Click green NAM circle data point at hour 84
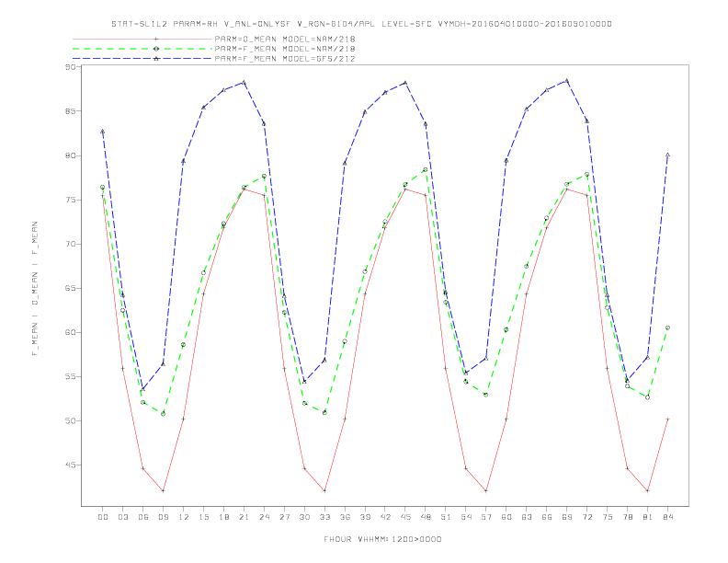The image size is (728, 563). click(667, 327)
